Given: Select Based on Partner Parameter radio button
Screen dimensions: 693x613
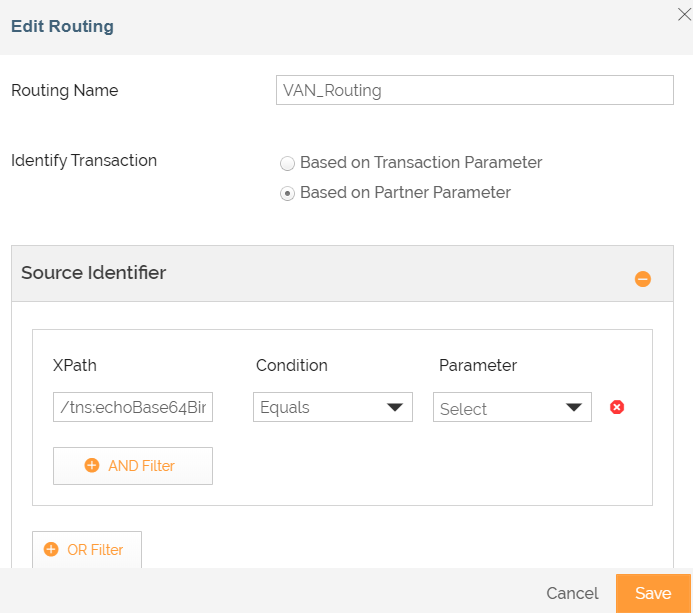Looking at the screenshot, I should click(288, 193).
